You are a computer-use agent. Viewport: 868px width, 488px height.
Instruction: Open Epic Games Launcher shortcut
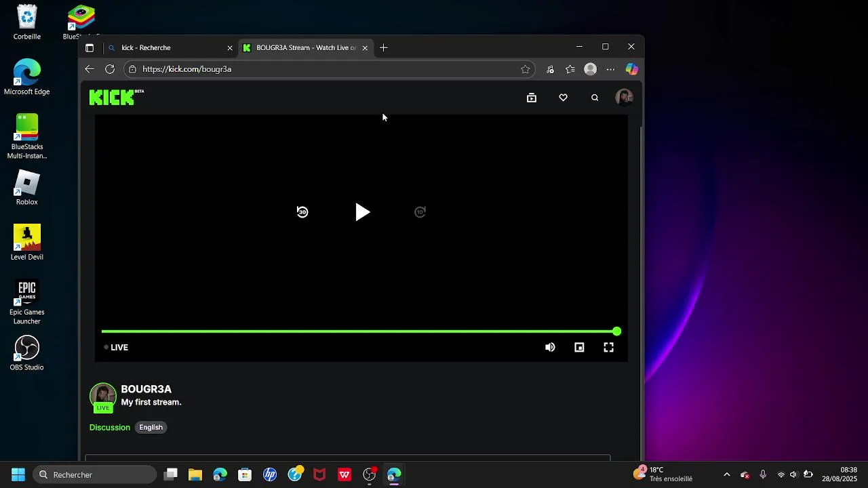[x=27, y=302]
